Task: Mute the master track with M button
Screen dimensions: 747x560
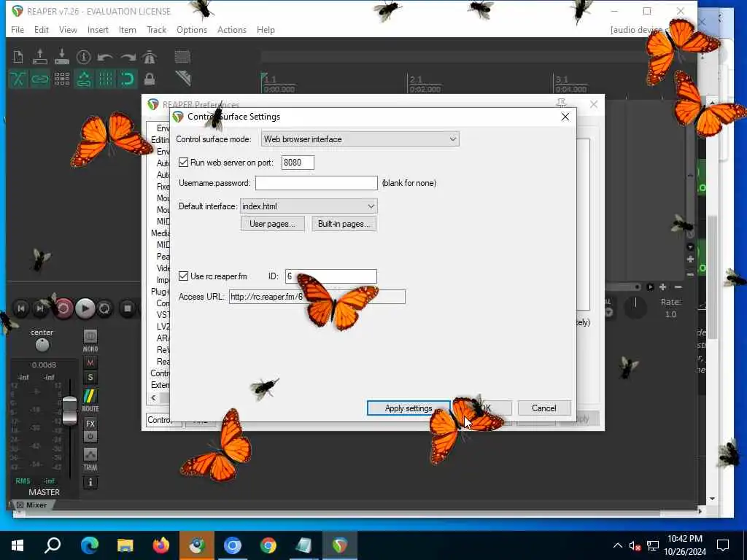Action: [90, 363]
